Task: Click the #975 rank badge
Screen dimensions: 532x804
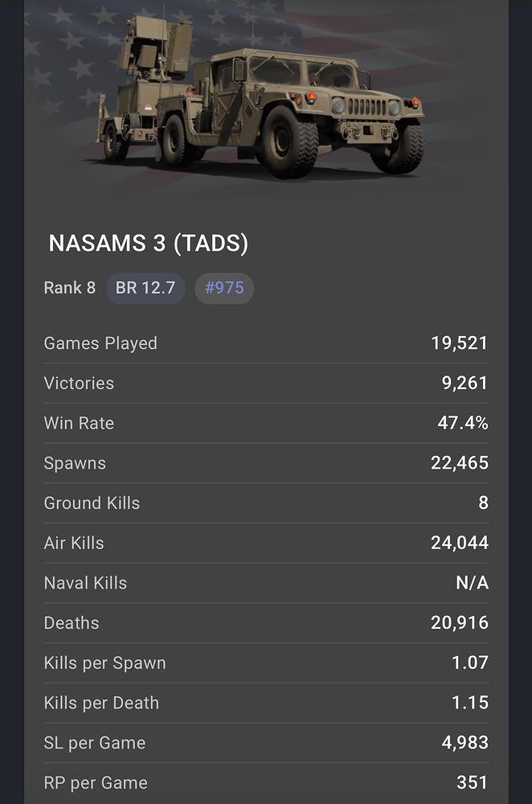Action: tap(224, 288)
